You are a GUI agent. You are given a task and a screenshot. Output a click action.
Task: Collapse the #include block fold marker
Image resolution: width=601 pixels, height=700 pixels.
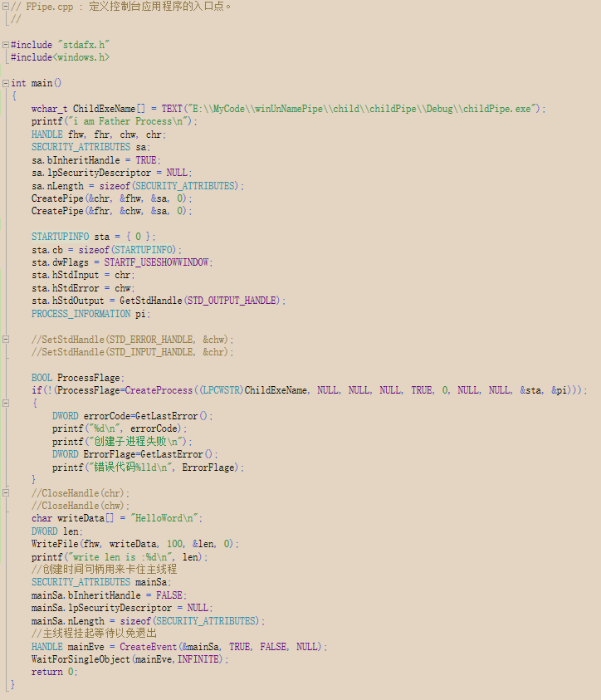tap(5, 45)
